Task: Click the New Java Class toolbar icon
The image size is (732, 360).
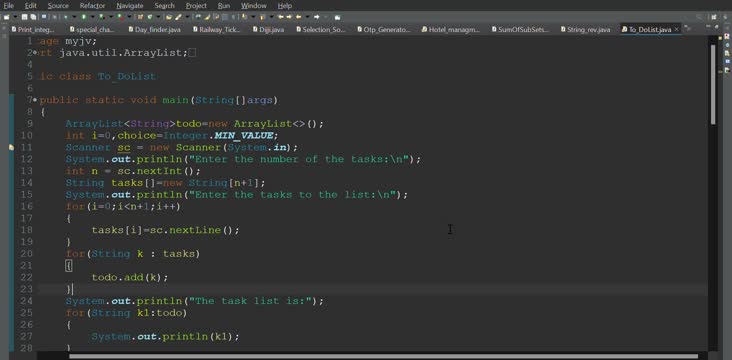Action: (149, 17)
